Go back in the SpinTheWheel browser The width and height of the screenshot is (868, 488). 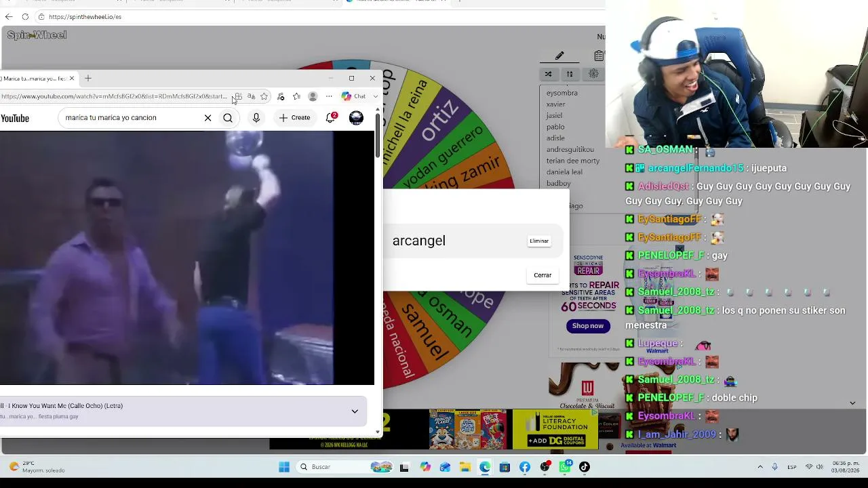(x=9, y=16)
